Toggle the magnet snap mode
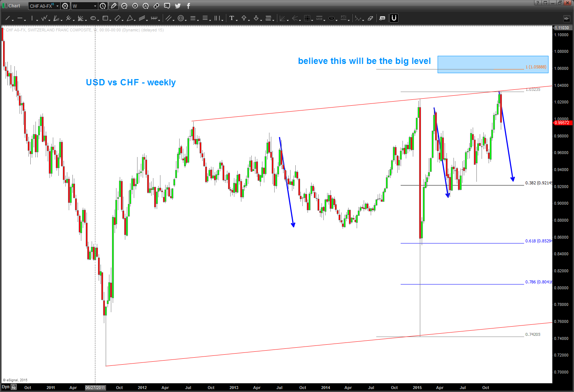 click(x=394, y=18)
